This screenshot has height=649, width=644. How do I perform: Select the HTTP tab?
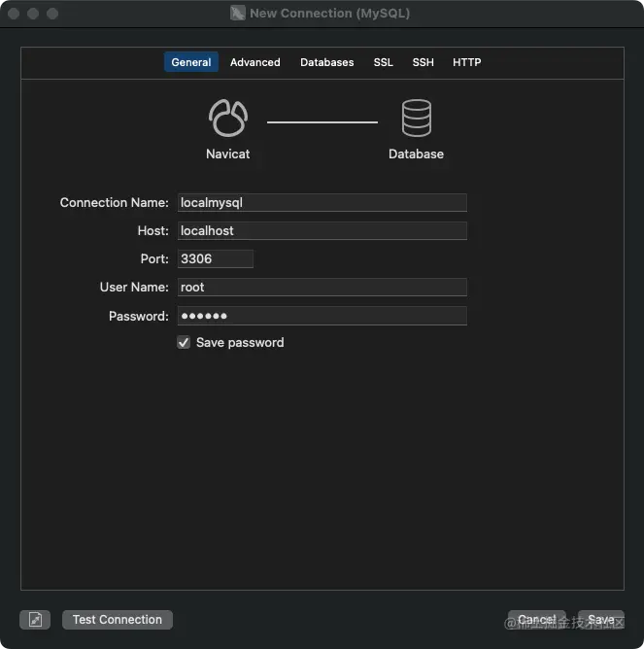pyautogui.click(x=466, y=62)
